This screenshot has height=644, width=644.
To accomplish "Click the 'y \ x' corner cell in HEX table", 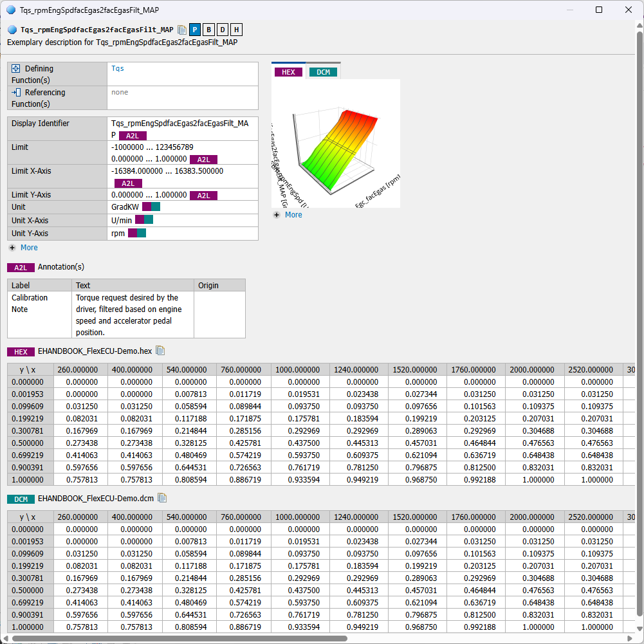I will coord(30,370).
